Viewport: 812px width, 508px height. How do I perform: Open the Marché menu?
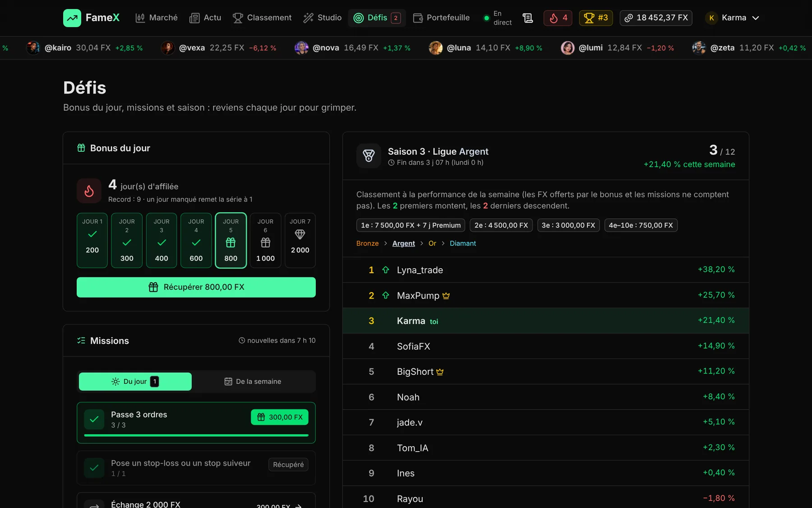157,18
